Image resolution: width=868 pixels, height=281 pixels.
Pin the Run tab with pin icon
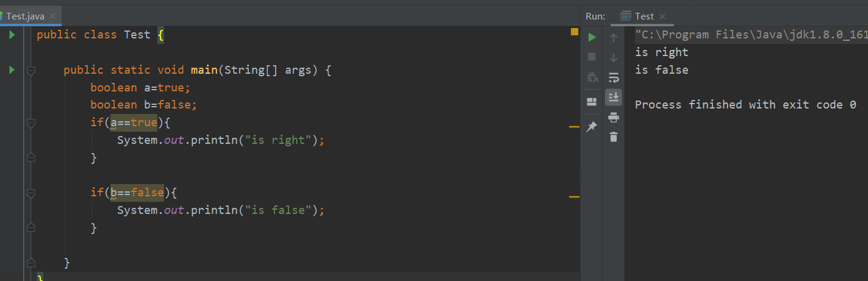[592, 127]
